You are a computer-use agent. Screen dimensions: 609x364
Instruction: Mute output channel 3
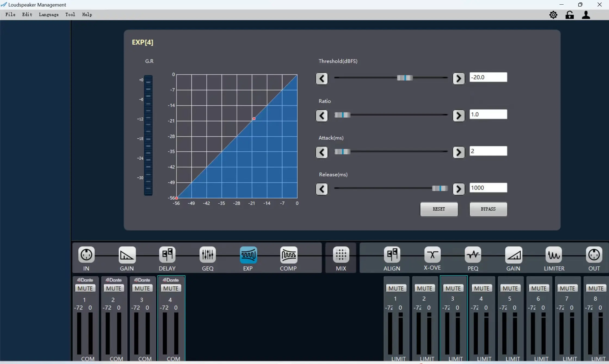coord(453,288)
